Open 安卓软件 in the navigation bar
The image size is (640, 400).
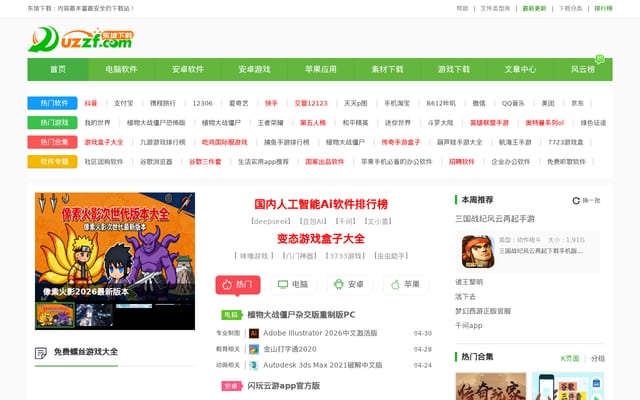click(x=188, y=69)
